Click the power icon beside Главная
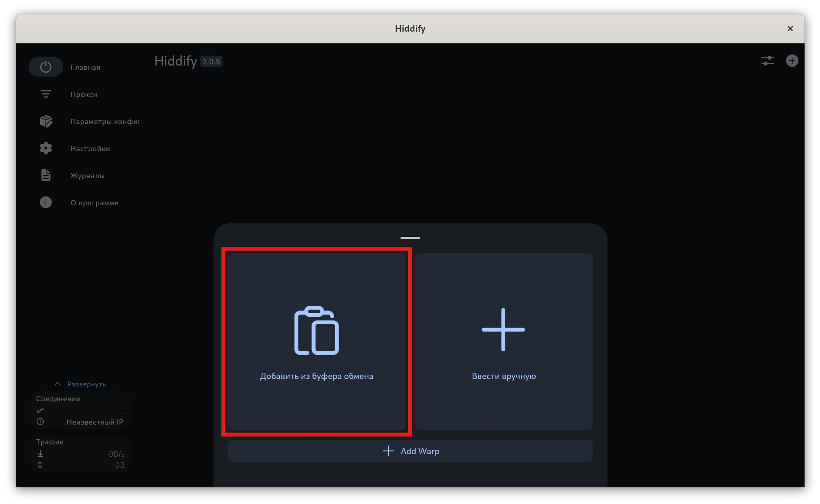 pos(46,67)
